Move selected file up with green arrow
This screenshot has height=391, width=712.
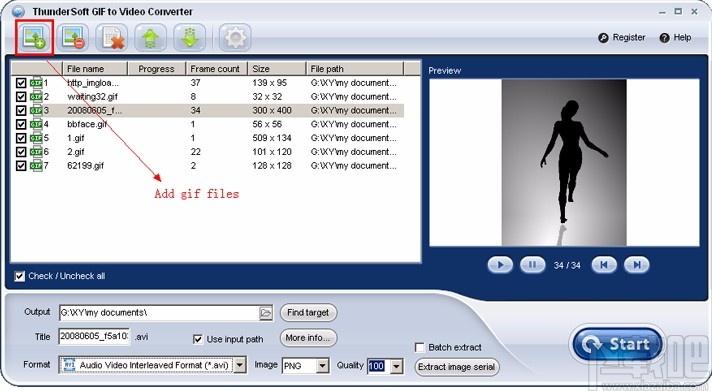tap(150, 38)
